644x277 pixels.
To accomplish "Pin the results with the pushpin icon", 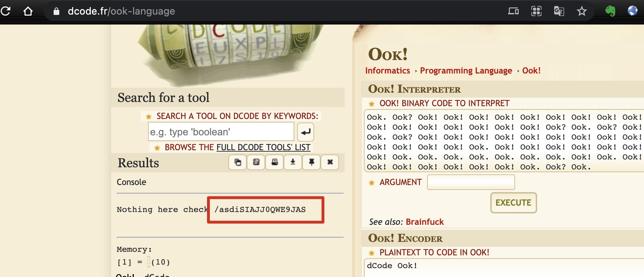I will [x=311, y=162].
